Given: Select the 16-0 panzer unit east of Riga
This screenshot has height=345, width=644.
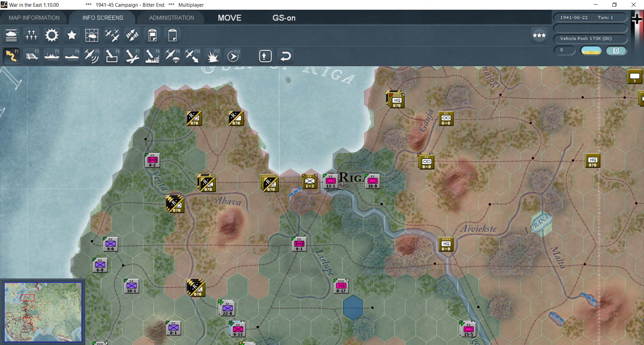Looking at the screenshot, I should coord(373,181).
